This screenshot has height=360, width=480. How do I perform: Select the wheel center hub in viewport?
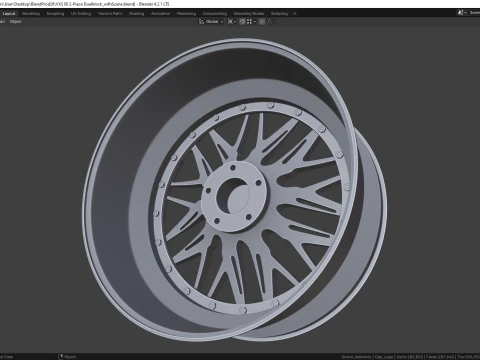[234, 196]
